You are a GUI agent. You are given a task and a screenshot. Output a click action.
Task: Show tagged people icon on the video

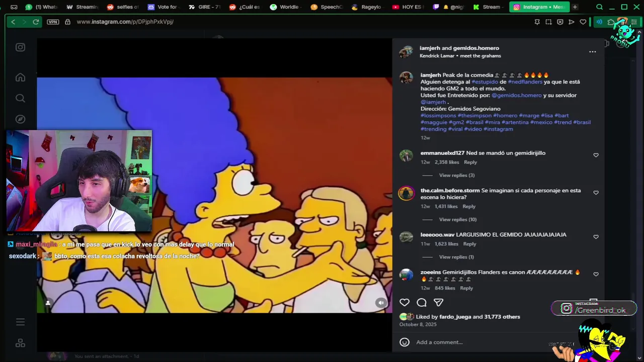(x=48, y=303)
